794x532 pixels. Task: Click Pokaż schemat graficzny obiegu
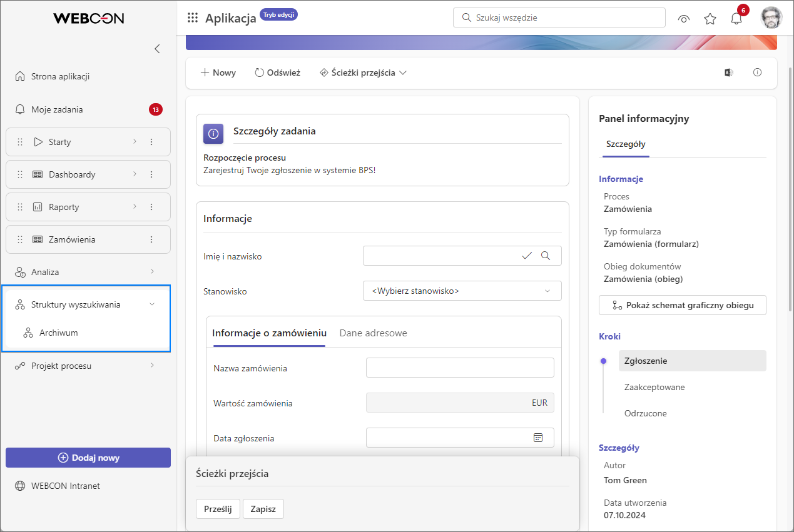coord(683,305)
